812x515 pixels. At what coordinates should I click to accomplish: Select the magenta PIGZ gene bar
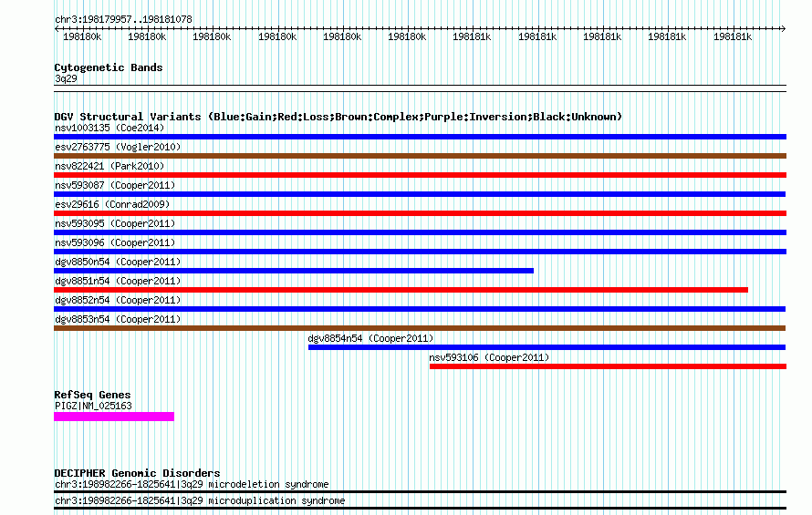[114, 417]
